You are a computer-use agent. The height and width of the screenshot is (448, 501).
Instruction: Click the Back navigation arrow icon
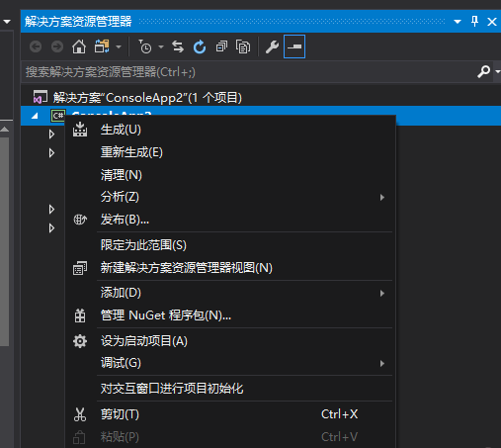[x=36, y=46]
